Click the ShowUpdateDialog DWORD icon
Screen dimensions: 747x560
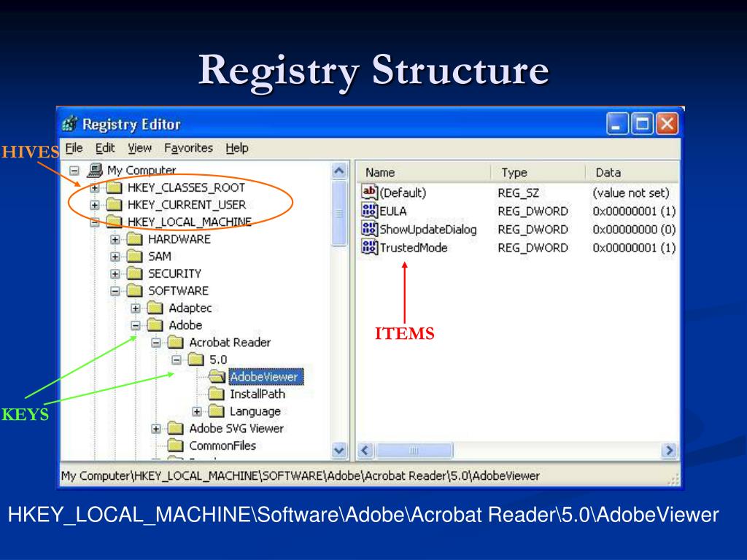point(370,228)
